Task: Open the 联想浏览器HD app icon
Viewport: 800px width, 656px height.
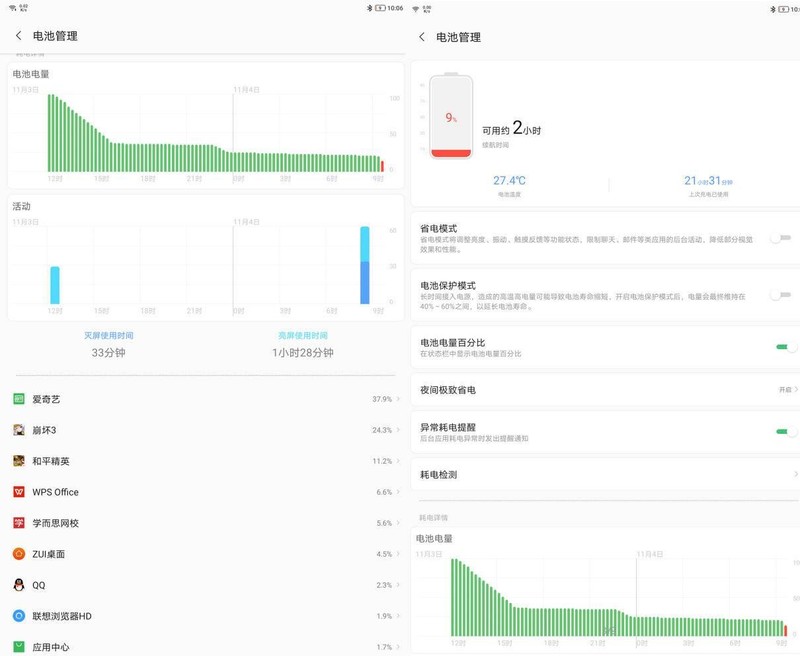Action: click(x=19, y=616)
